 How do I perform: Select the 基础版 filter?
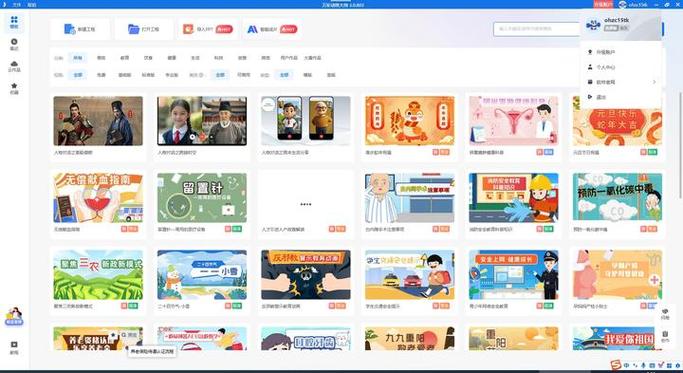point(125,75)
